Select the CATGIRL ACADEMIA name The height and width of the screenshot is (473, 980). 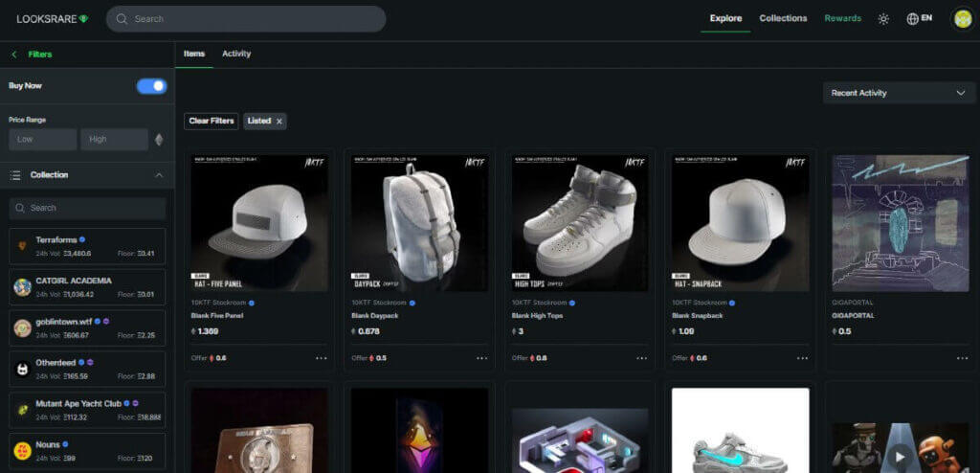pyautogui.click(x=74, y=281)
